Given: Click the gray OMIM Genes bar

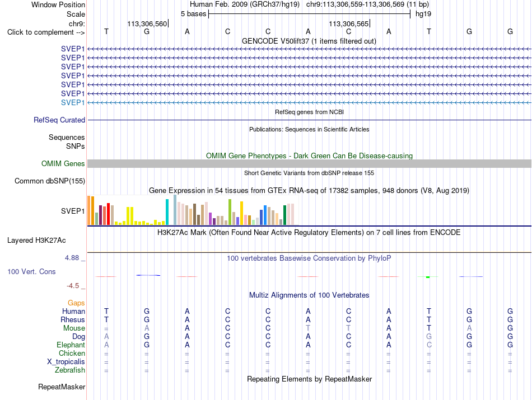Looking at the screenshot, I should coord(309,164).
